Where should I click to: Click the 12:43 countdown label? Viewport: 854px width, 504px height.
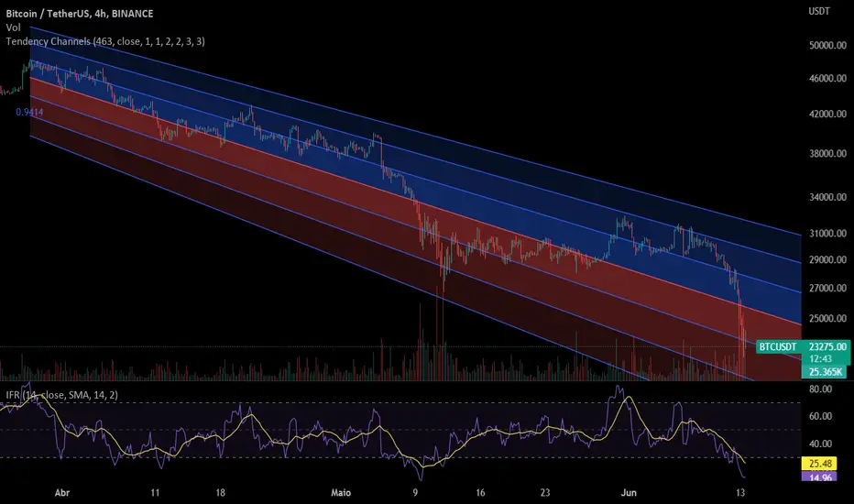820,359
